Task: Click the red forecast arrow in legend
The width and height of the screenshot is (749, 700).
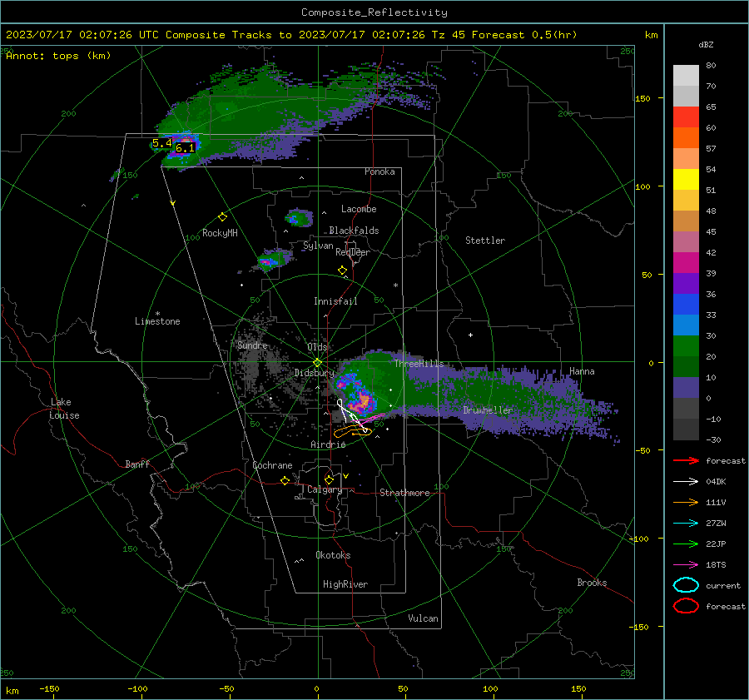Action: (x=686, y=460)
